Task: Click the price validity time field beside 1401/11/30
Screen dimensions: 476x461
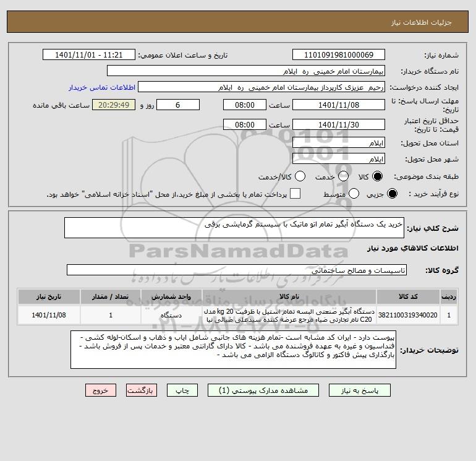Action: [x=245, y=124]
